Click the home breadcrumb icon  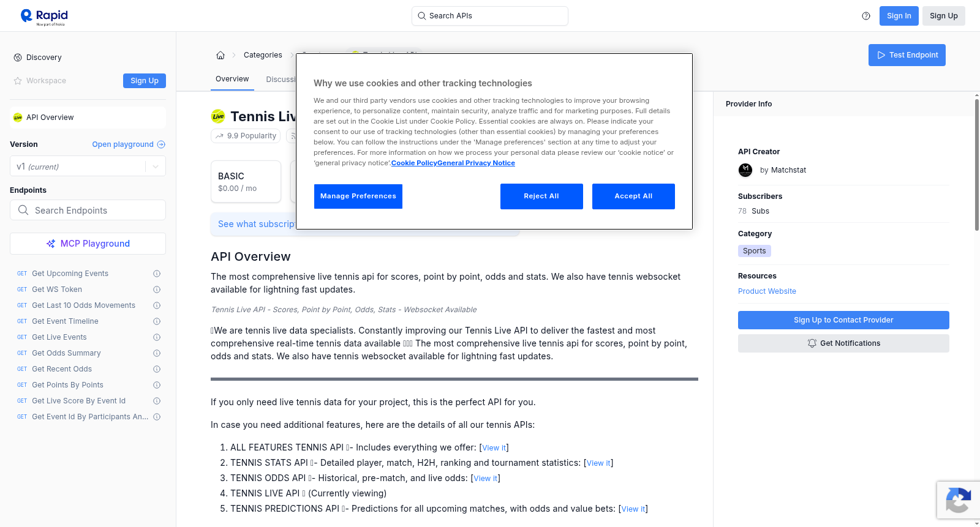pos(221,55)
